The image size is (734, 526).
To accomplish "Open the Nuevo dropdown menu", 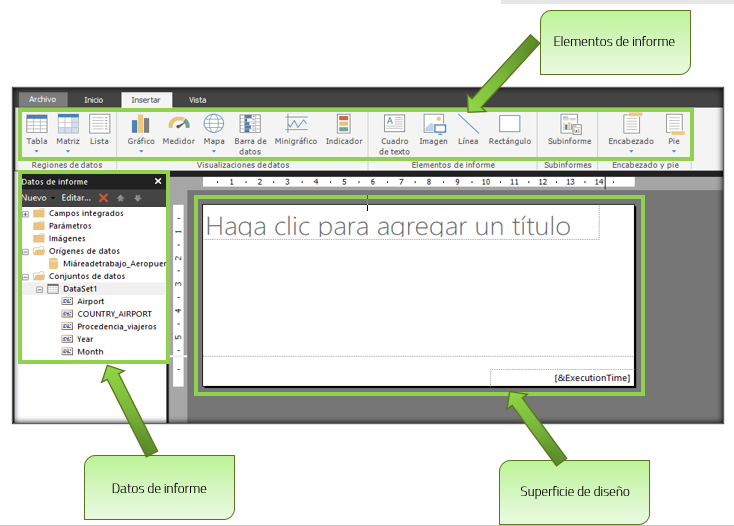I will (x=38, y=198).
